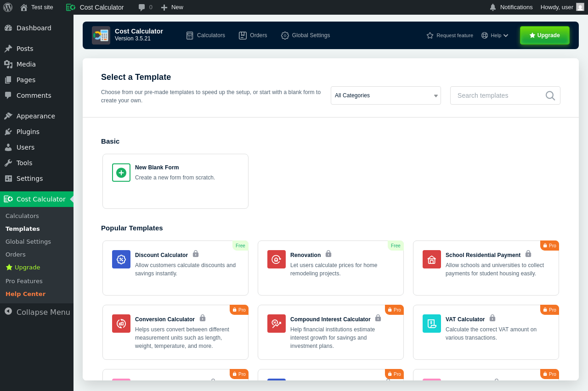Open Appearance in the sidebar
This screenshot has height=391, width=588.
(x=37, y=116)
